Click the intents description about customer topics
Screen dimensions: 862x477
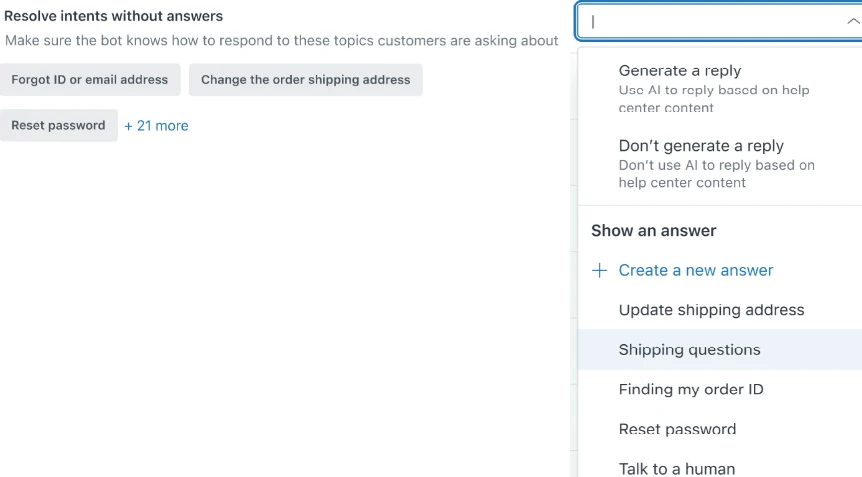click(x=281, y=41)
